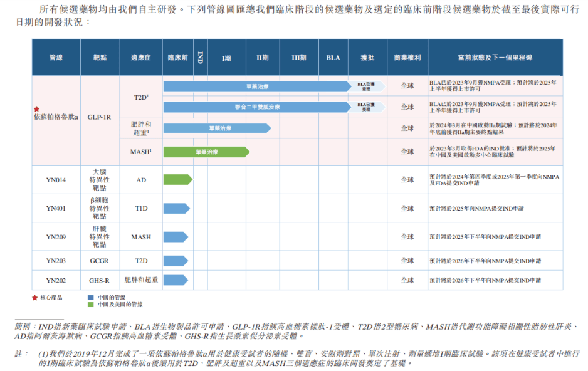588x371 pixels.
Task: Click the 肥胖和超重 indication in the GLP-1R group
Action: 141,128
